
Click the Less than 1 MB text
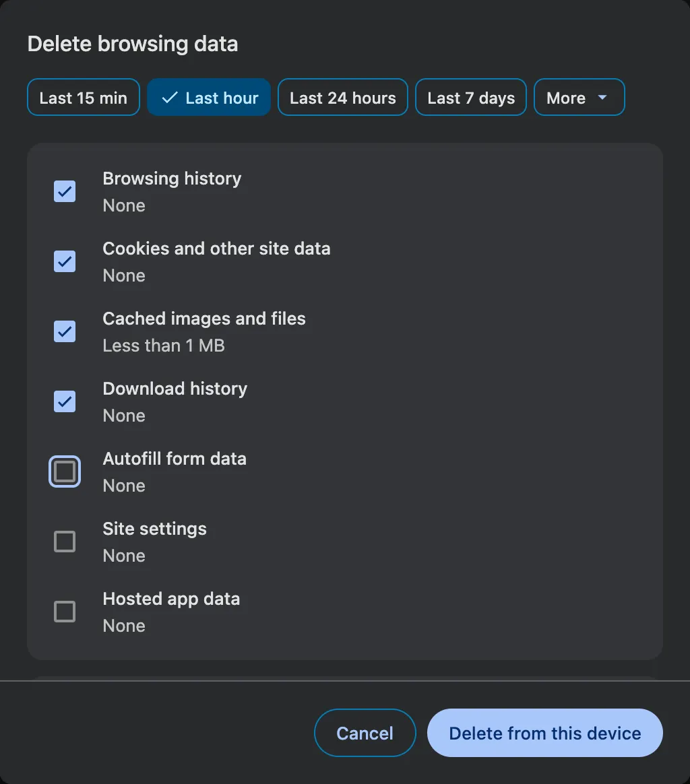(x=164, y=346)
